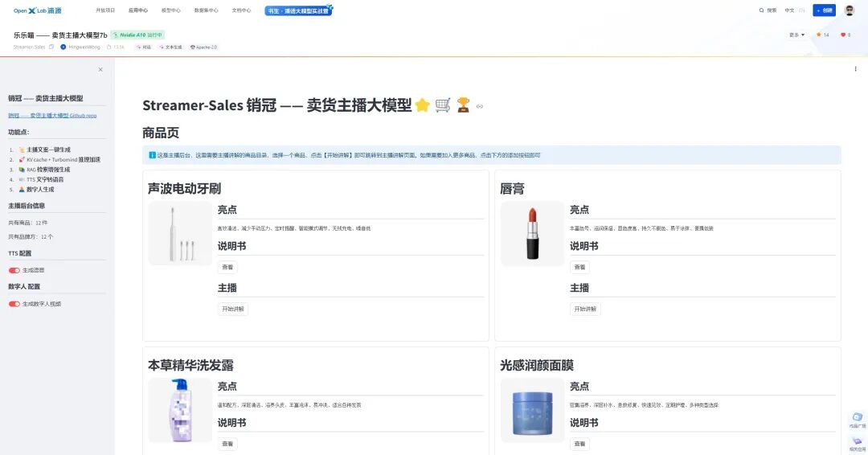This screenshot has height=455, width=868.
Task: Click the blue face mask jar image
Action: [532, 410]
